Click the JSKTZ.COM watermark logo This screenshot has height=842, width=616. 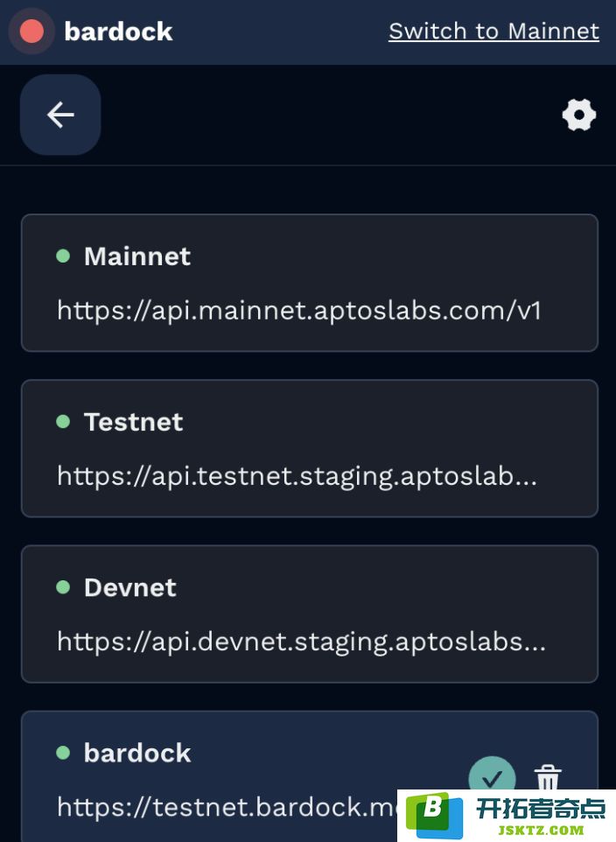coord(507,816)
